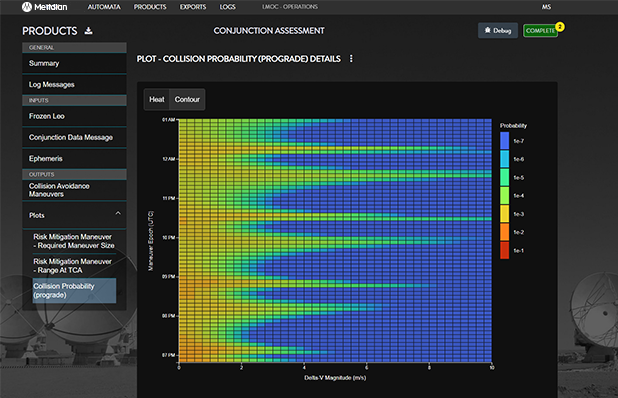The height and width of the screenshot is (398, 618).
Task: Open the Ephemeris input
Action: [74, 158]
